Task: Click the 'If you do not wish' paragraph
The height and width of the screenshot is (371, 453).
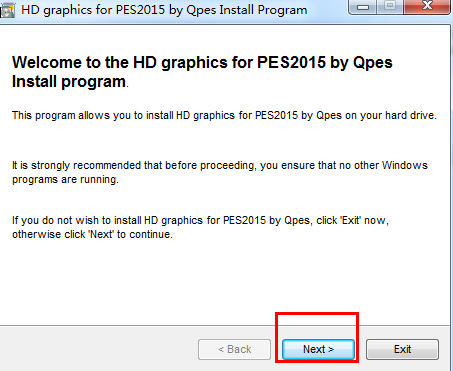Action: [200, 227]
